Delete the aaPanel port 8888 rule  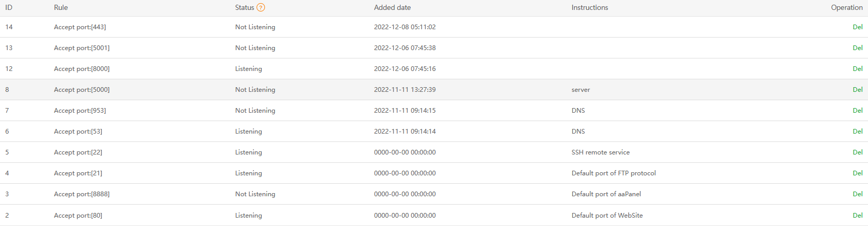click(857, 194)
